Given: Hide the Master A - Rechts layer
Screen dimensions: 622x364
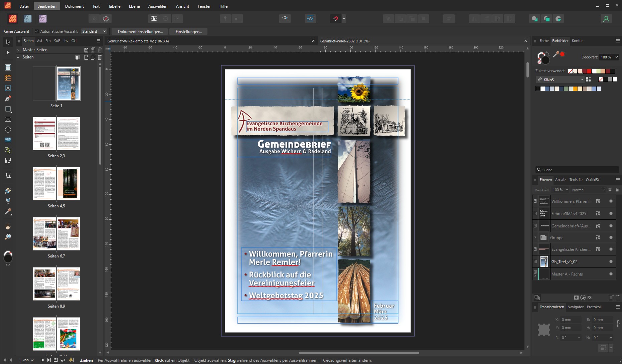Looking at the screenshot, I should pyautogui.click(x=611, y=274).
